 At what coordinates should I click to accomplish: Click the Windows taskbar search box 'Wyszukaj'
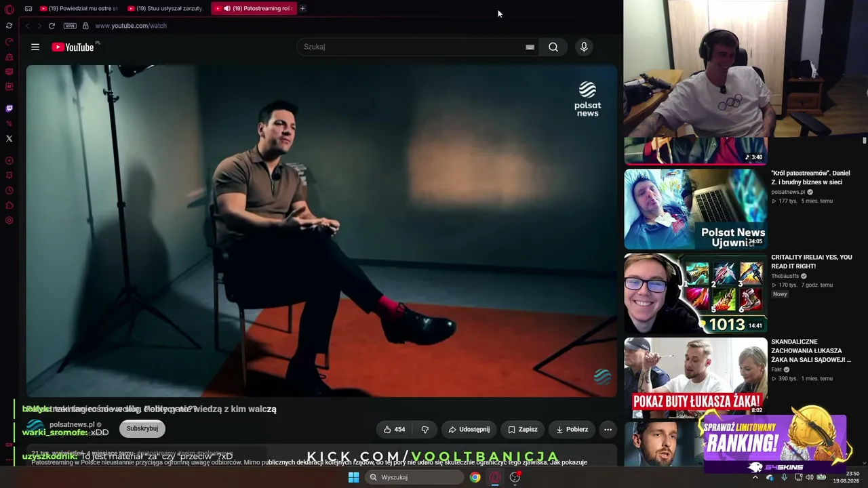(414, 477)
